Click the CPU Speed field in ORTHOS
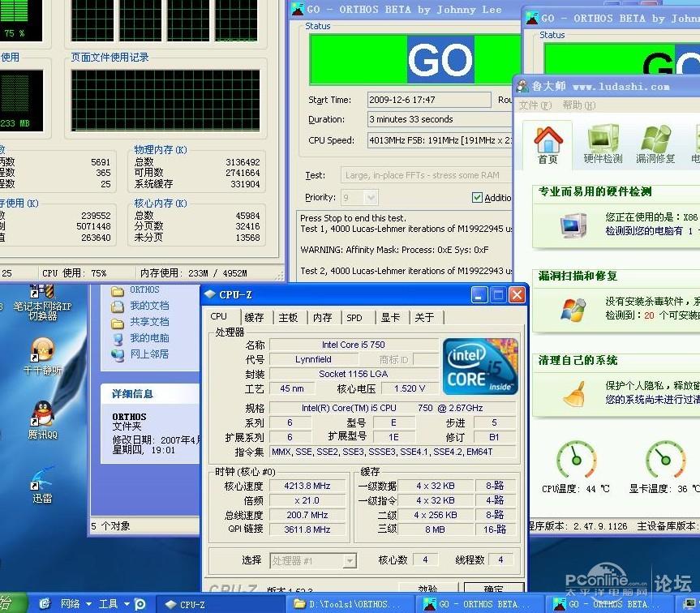This screenshot has width=700, height=613. [x=440, y=140]
